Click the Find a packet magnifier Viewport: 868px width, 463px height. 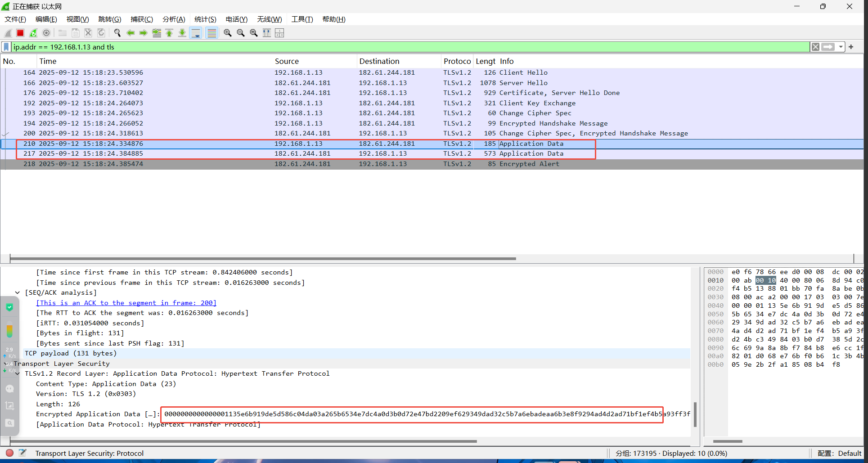point(117,33)
